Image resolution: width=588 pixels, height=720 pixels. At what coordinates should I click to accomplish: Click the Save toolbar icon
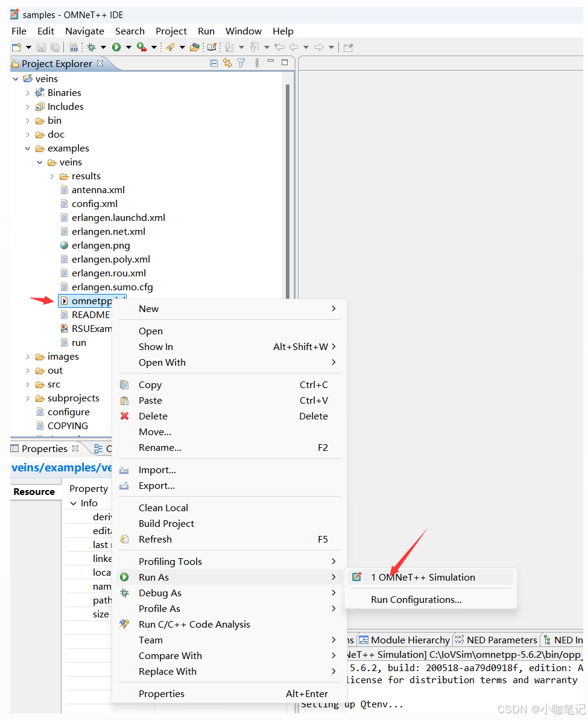[41, 46]
